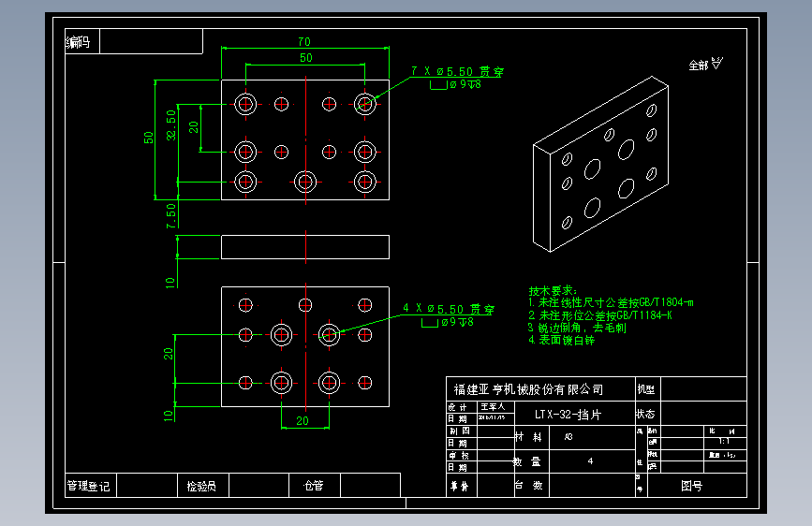Click the '32.50' vertical dimension
812x526 pixels.
click(170, 124)
